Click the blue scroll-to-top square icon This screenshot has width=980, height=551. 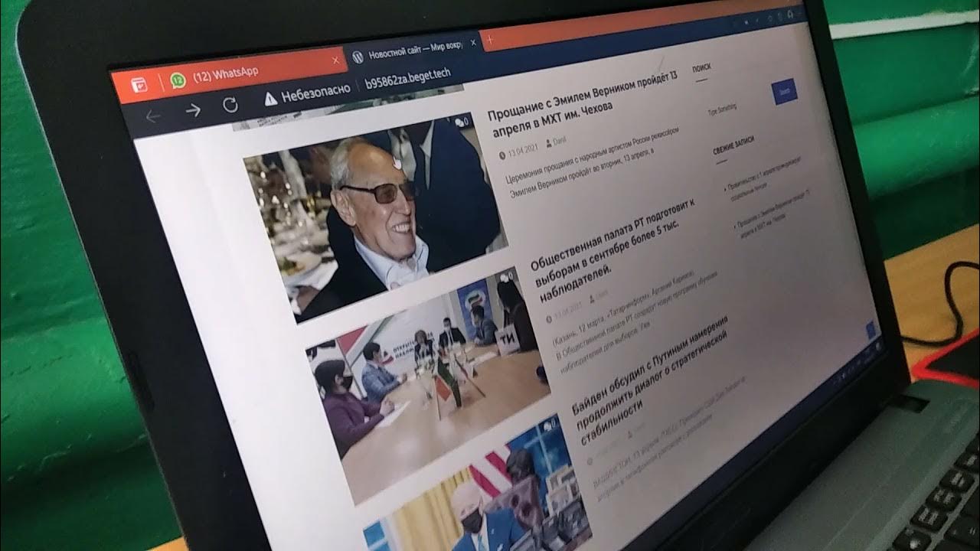coord(869,329)
